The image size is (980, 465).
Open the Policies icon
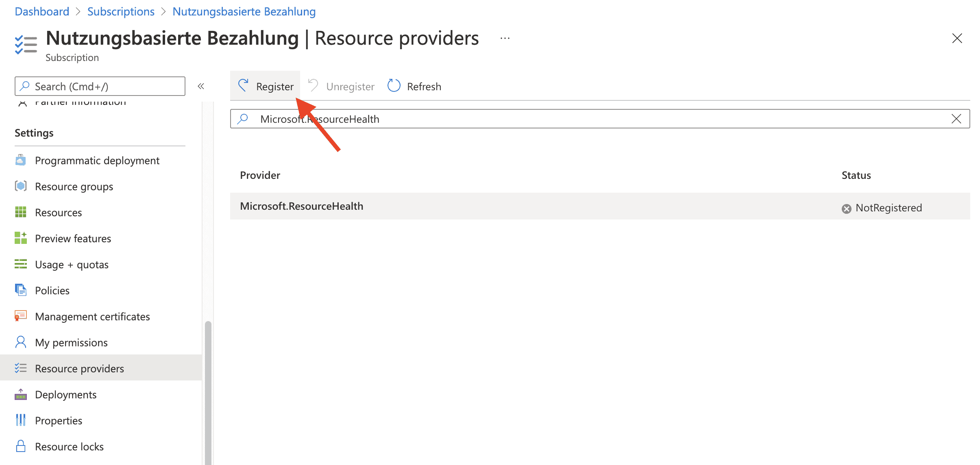pyautogui.click(x=20, y=290)
